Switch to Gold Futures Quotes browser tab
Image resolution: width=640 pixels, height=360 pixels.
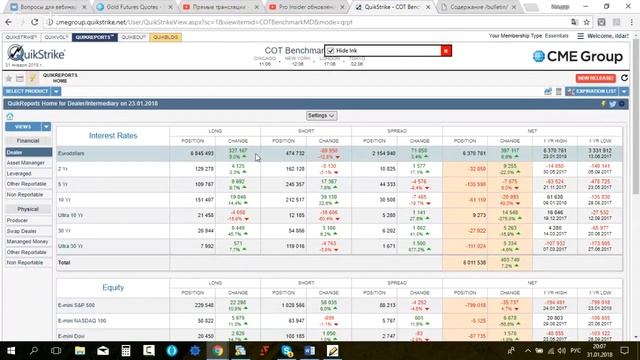pyautogui.click(x=134, y=7)
